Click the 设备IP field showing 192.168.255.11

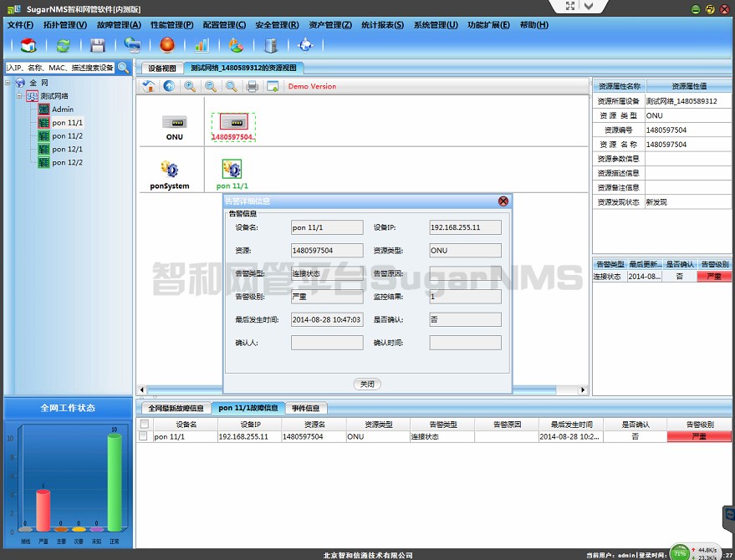(465, 227)
